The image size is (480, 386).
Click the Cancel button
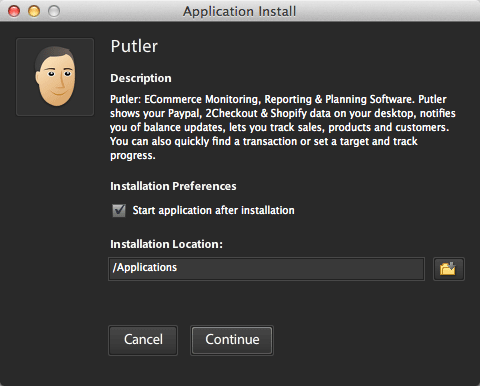coord(143,340)
